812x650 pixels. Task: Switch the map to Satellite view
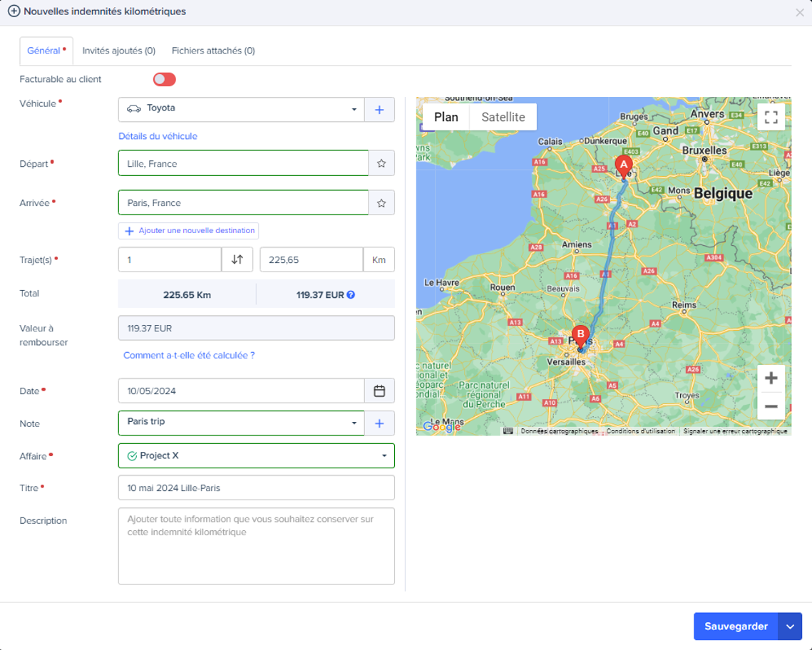(x=503, y=118)
